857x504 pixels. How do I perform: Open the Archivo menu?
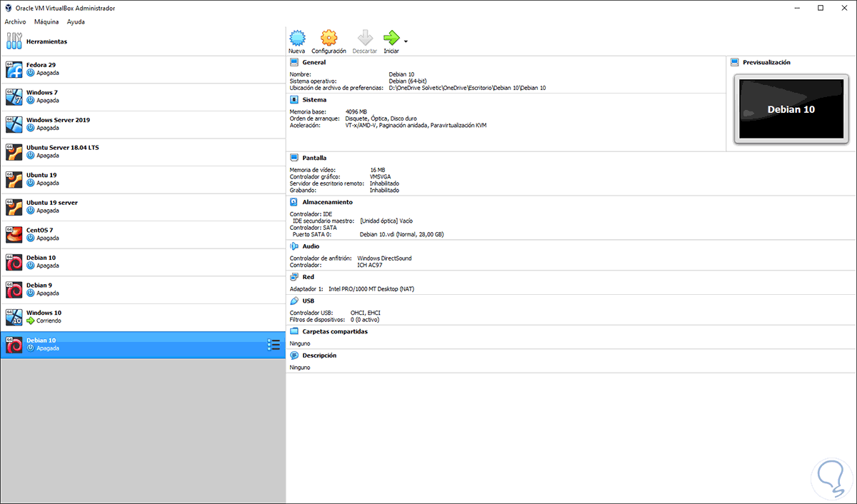[15, 22]
